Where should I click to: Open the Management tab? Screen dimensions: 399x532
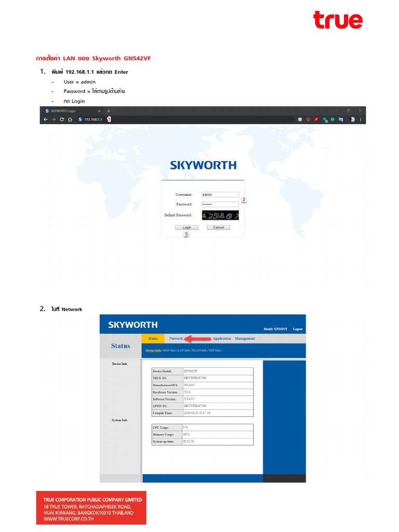click(x=245, y=339)
